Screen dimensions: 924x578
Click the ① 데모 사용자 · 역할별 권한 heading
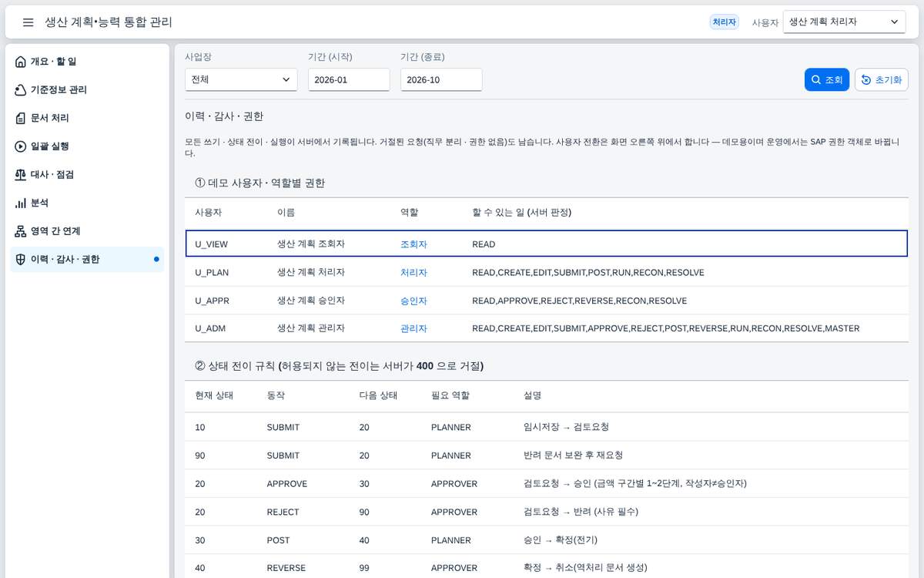click(260, 183)
